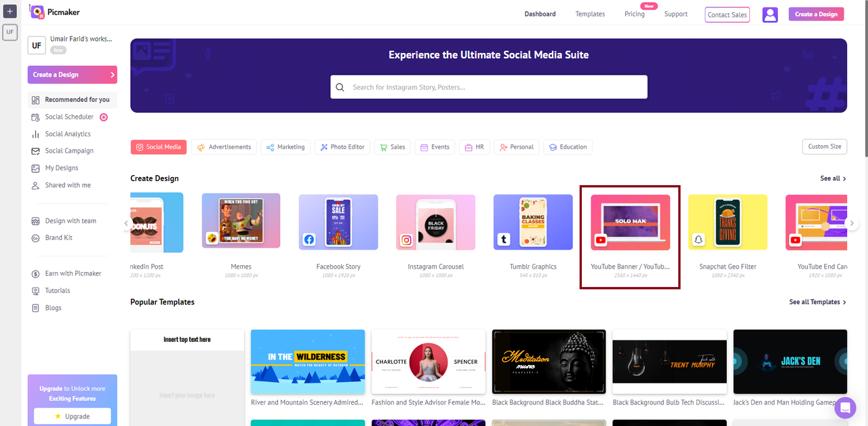Open See all designs chevron link
868x426 pixels.
pos(833,178)
